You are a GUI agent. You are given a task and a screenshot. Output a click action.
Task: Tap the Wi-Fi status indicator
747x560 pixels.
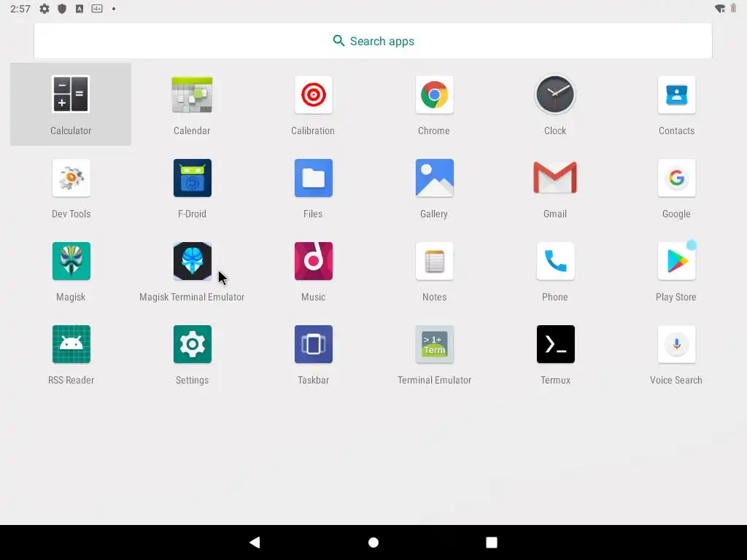pos(720,9)
